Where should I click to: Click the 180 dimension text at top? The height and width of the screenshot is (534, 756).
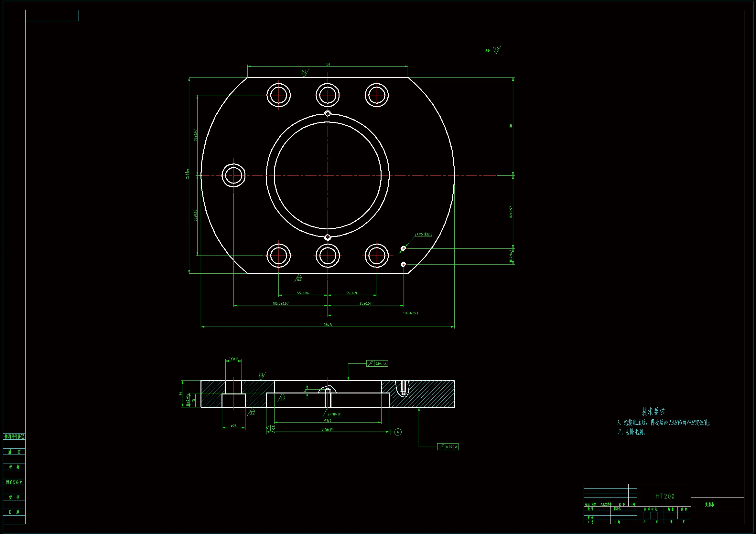coord(327,64)
